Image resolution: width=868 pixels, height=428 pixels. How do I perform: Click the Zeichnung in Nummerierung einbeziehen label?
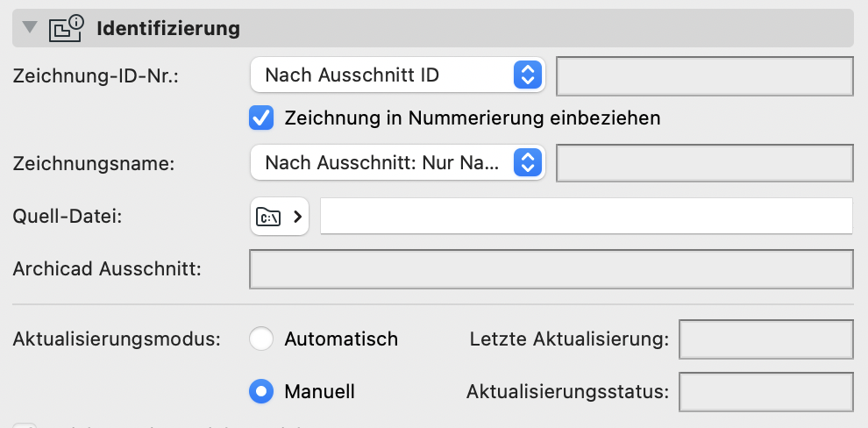473,118
